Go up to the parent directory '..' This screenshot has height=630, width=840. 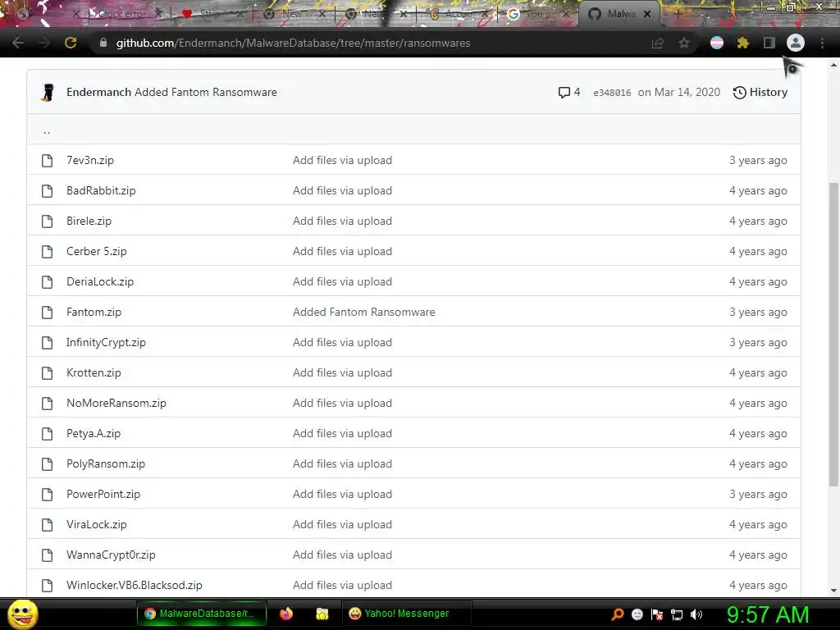point(47,130)
